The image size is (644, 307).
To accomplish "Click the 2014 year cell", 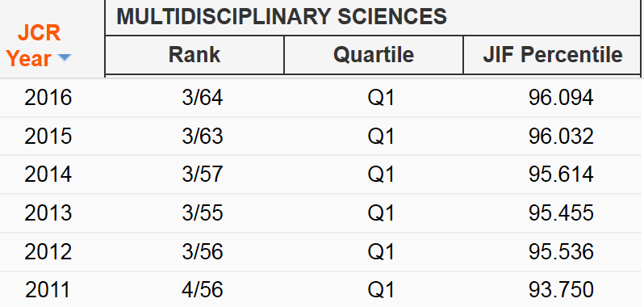I will point(48,175).
